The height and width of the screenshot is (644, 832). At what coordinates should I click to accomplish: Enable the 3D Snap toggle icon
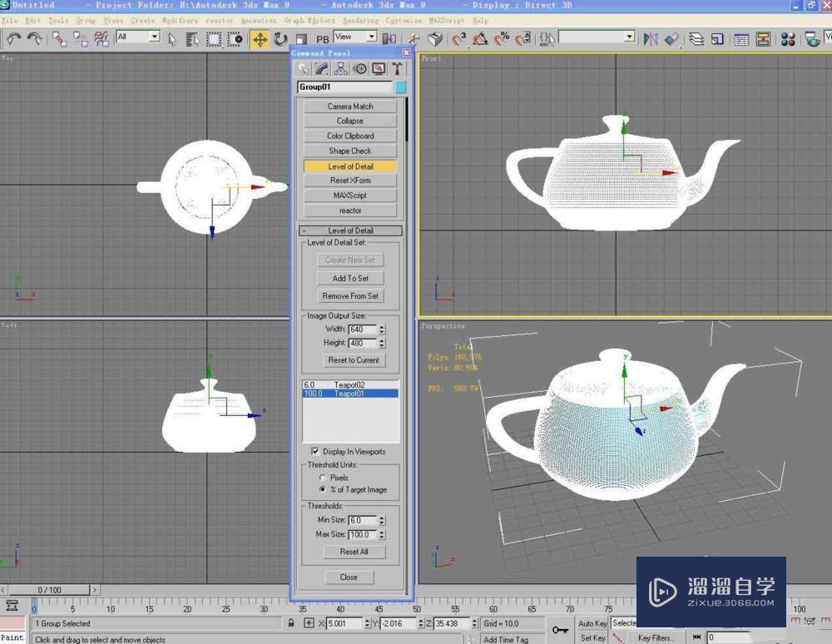(x=457, y=38)
